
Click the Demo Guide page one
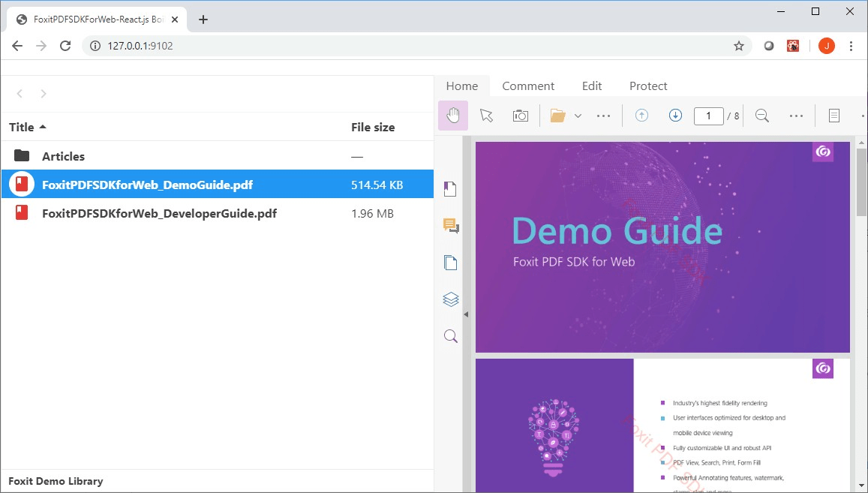(662, 247)
